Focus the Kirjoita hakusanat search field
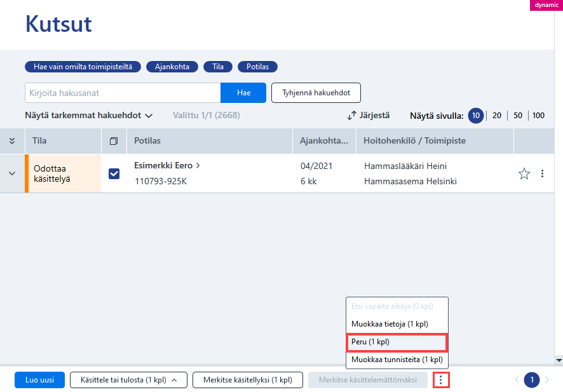Viewport: 563px width, 392px height. coord(123,93)
